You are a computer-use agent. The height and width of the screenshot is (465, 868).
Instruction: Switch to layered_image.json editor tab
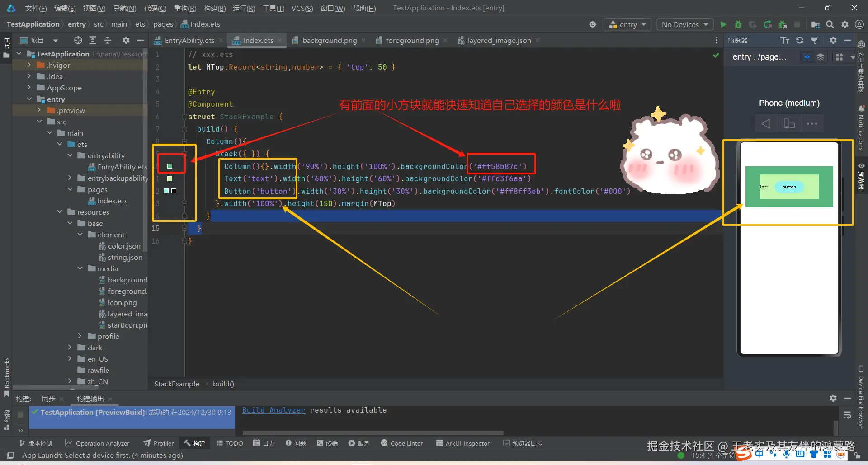pyautogui.click(x=499, y=40)
